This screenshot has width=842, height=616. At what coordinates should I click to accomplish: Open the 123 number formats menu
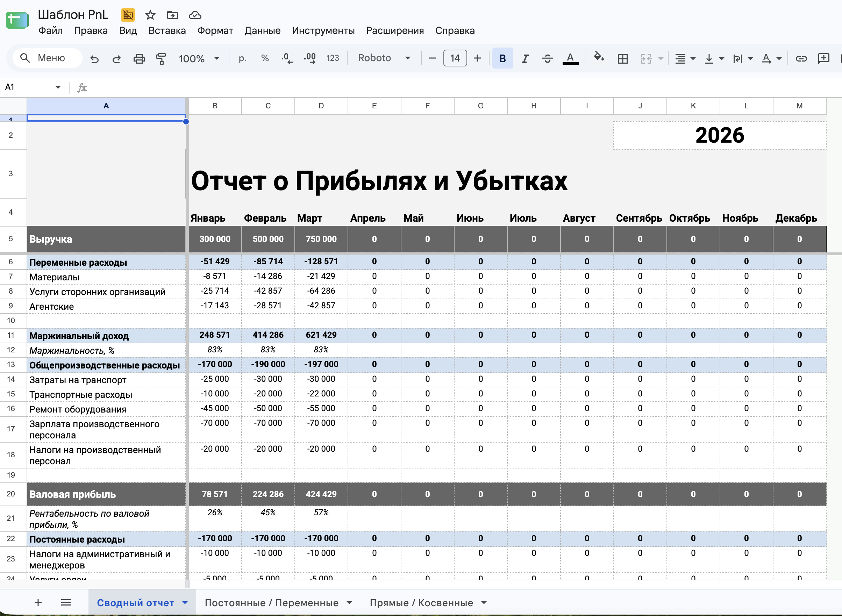point(333,58)
